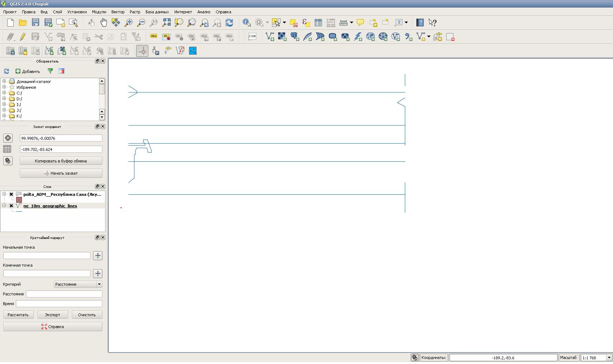
Task: Open the attribute table icon
Action: (318, 23)
